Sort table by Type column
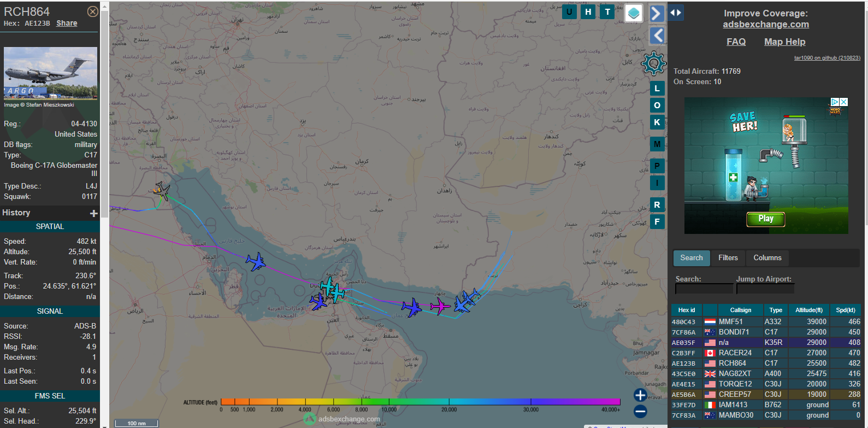 [x=776, y=310]
